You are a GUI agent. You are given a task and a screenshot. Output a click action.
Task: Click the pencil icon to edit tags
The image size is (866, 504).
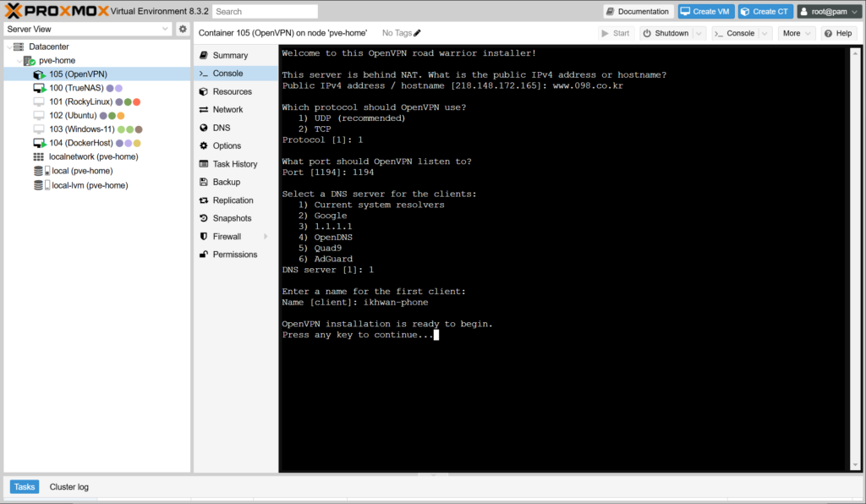tap(417, 33)
